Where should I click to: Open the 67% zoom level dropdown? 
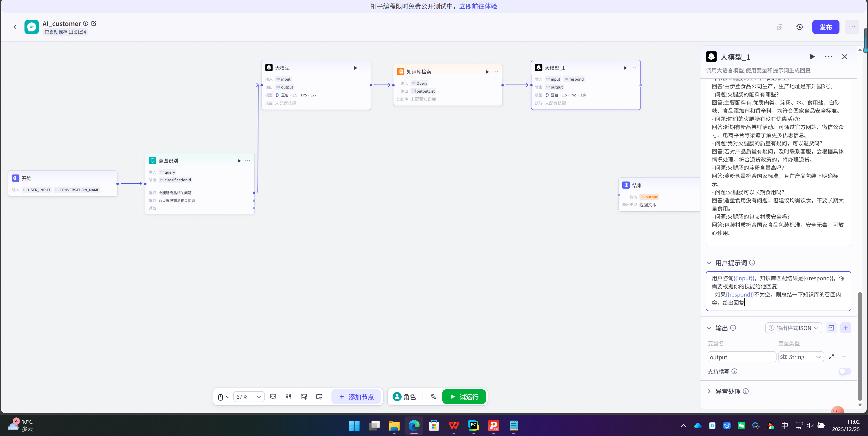[249, 397]
